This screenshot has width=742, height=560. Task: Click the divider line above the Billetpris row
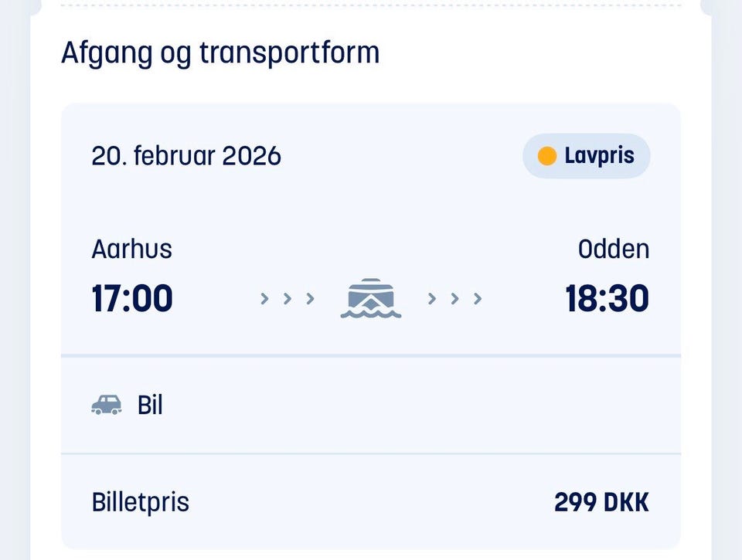(x=371, y=453)
